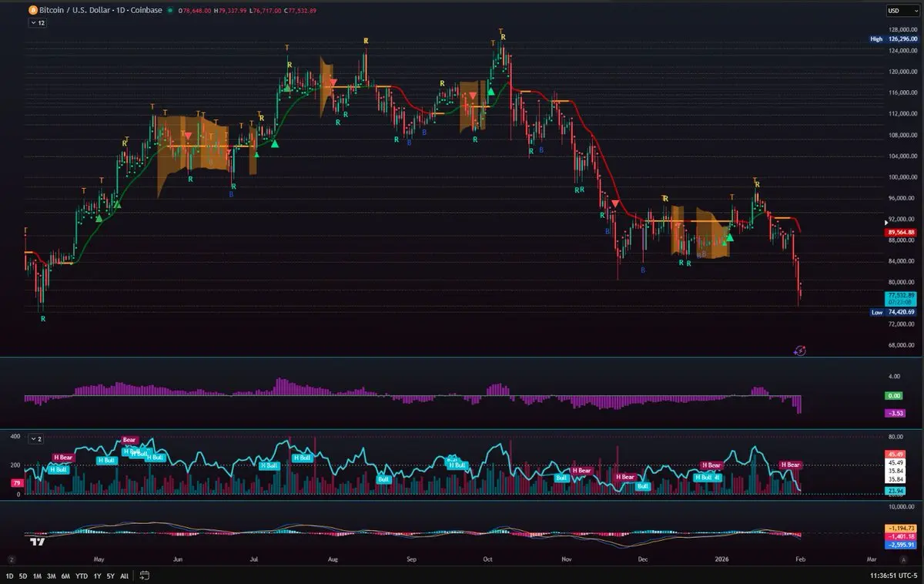The height and width of the screenshot is (584, 924).
Task: Click the Oct label on time axis
Action: click(x=487, y=559)
